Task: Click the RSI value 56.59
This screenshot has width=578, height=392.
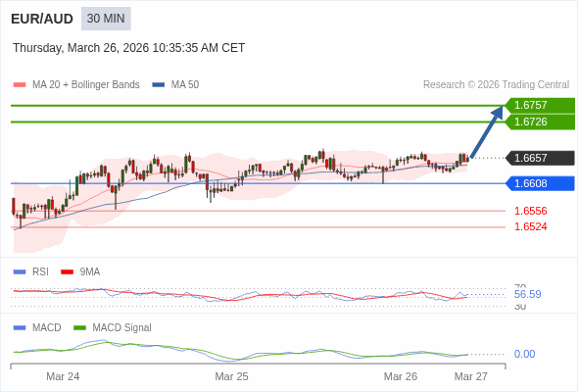Action: [x=527, y=294]
